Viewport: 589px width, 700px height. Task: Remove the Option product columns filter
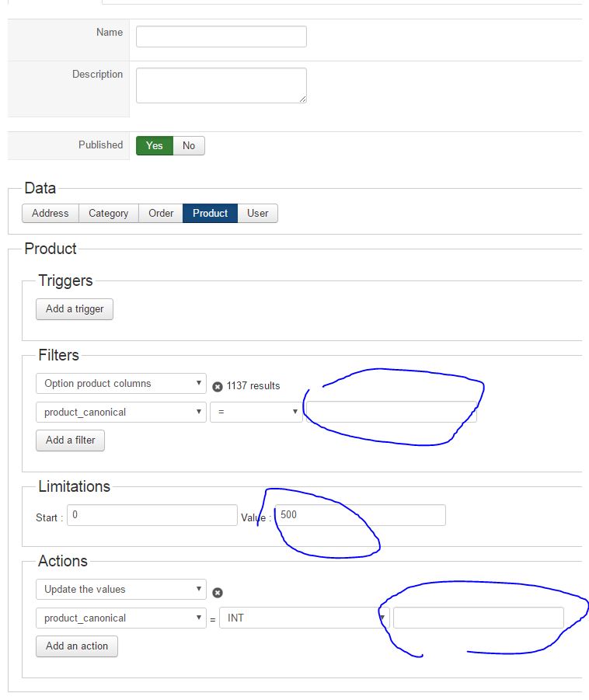click(218, 386)
